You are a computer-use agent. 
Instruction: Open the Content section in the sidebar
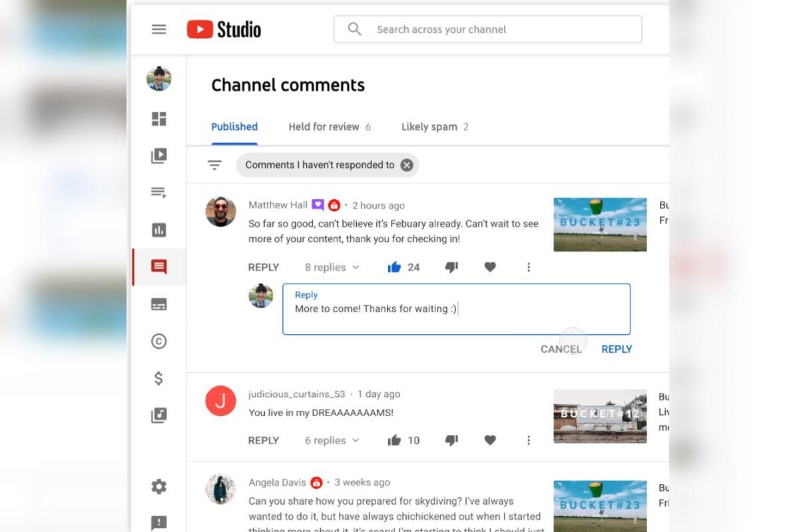pyautogui.click(x=158, y=155)
